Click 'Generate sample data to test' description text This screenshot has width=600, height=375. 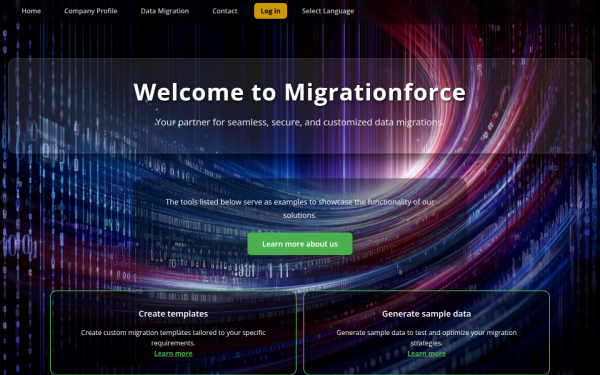(426, 338)
